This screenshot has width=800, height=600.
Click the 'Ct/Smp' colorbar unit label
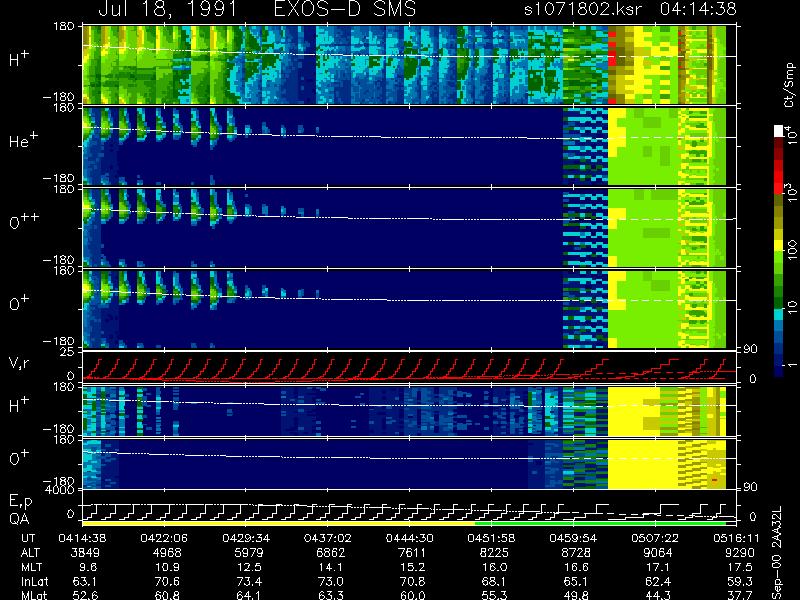click(x=789, y=85)
